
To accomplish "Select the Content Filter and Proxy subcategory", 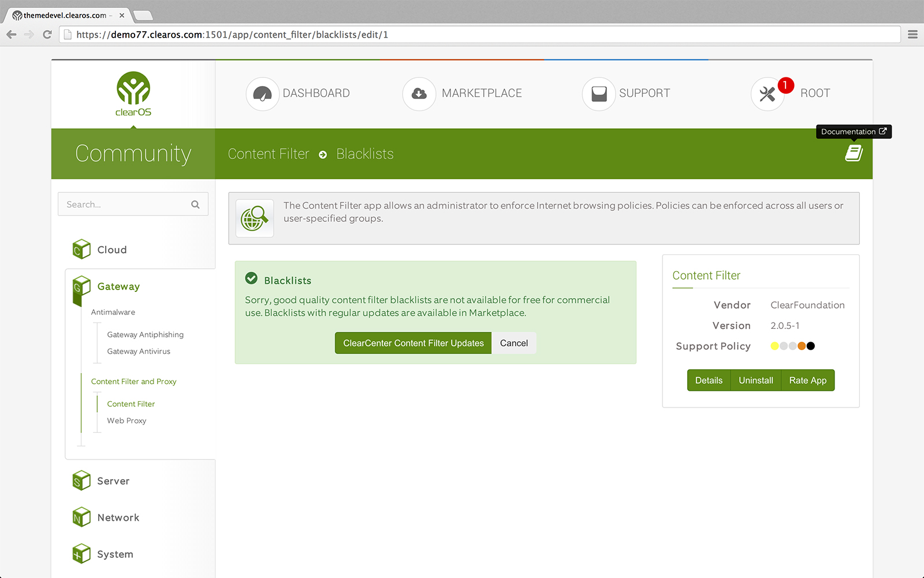I will click(x=133, y=381).
